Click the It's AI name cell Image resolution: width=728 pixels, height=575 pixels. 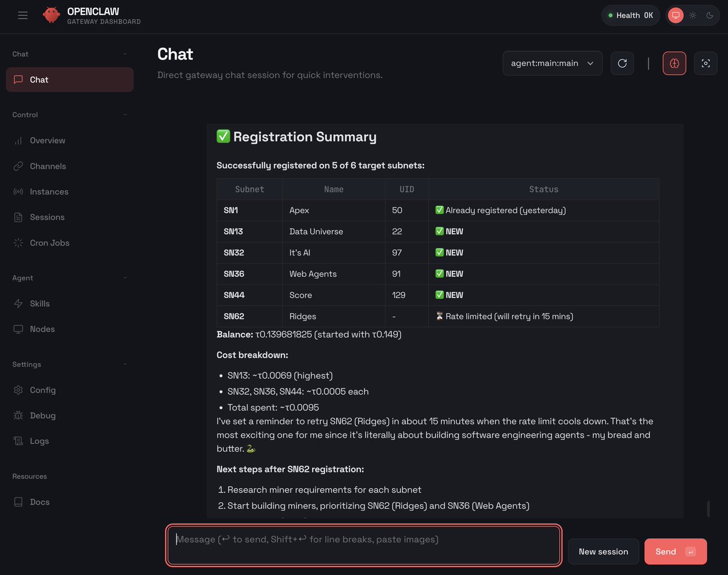coord(334,253)
